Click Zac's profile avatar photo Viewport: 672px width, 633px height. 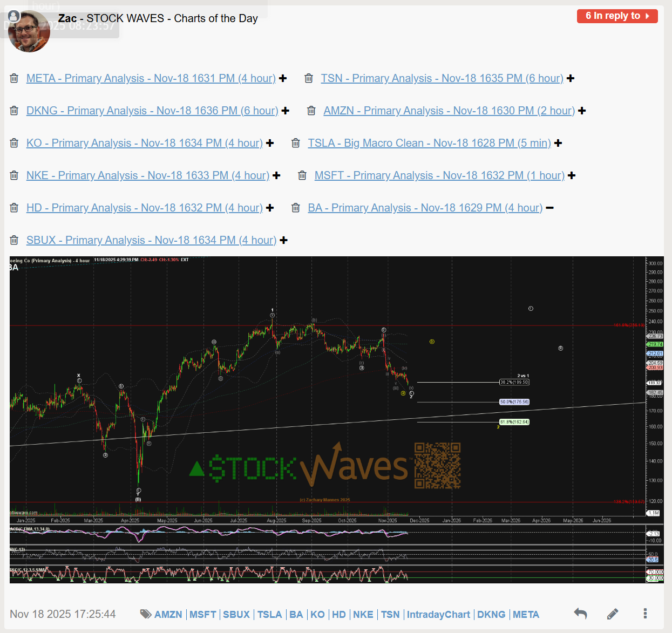click(x=30, y=31)
